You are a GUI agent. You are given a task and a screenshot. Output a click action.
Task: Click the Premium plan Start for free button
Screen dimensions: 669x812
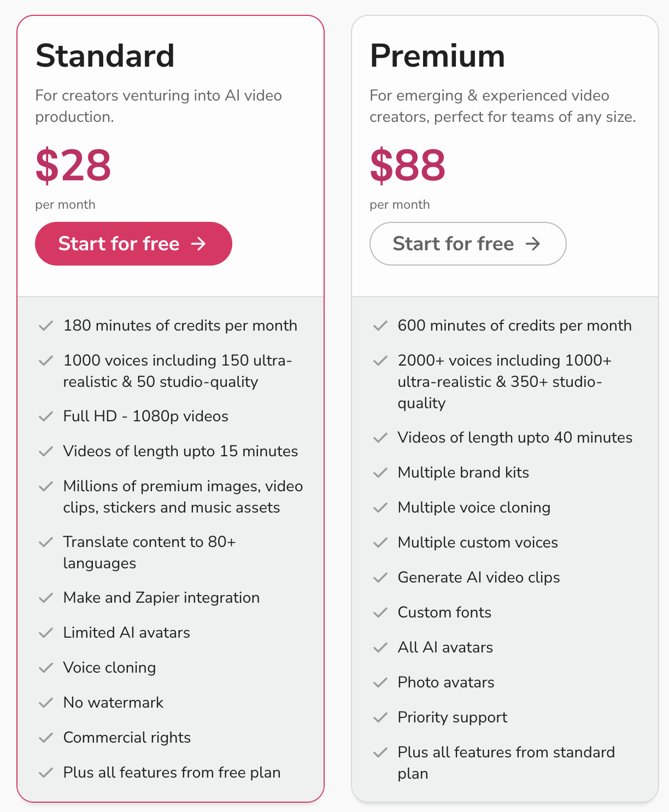click(x=467, y=244)
